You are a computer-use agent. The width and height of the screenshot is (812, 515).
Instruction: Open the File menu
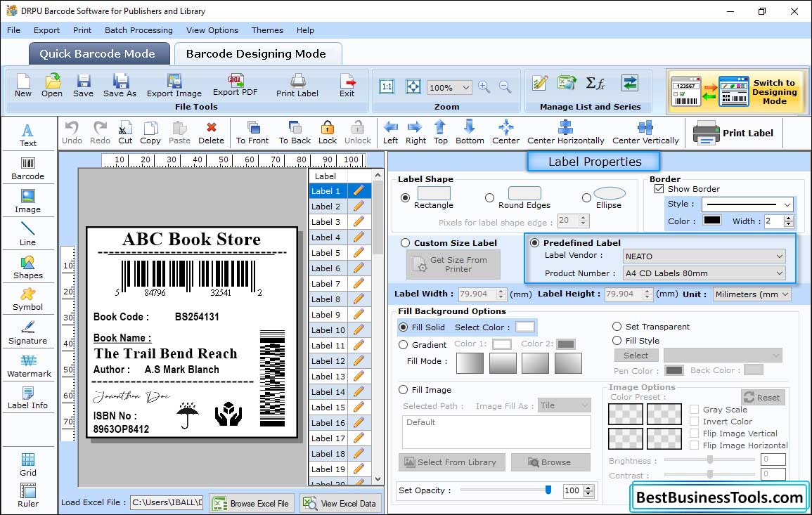pos(14,30)
